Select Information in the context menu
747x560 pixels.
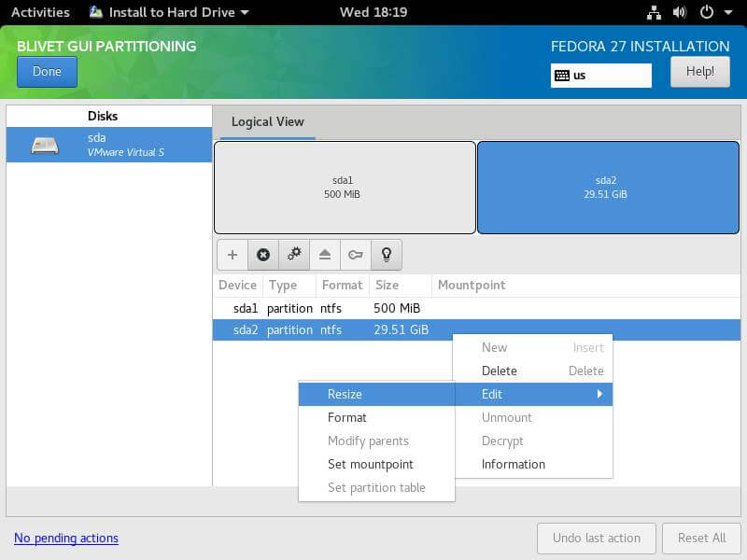click(533, 464)
